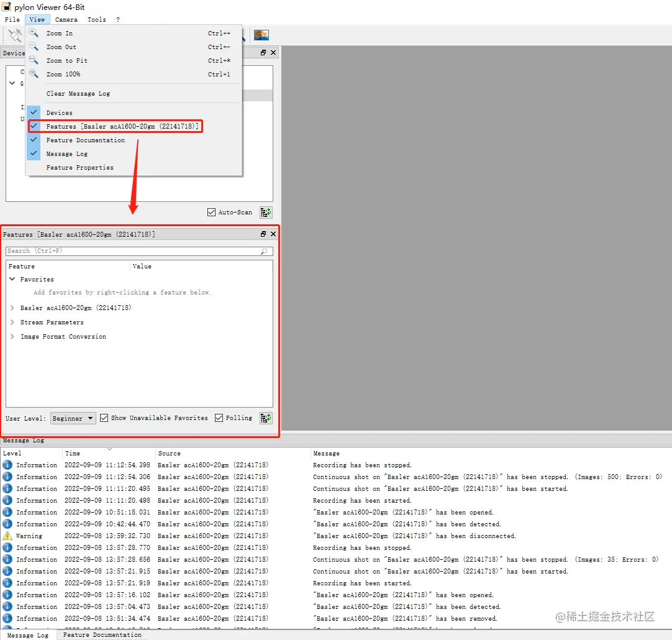The width and height of the screenshot is (672, 640).
Task: Close the Features panel
Action: click(273, 234)
